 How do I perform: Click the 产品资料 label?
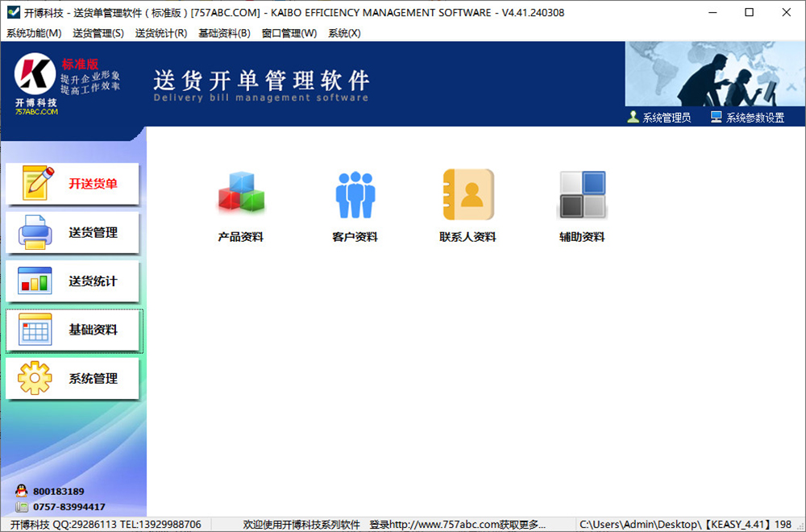(x=240, y=237)
